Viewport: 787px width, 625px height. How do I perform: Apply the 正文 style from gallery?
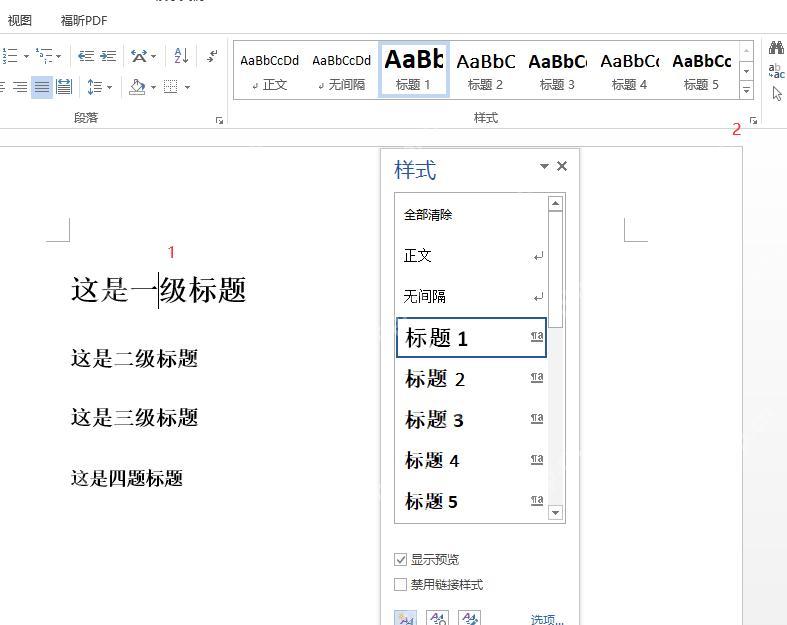(270, 71)
